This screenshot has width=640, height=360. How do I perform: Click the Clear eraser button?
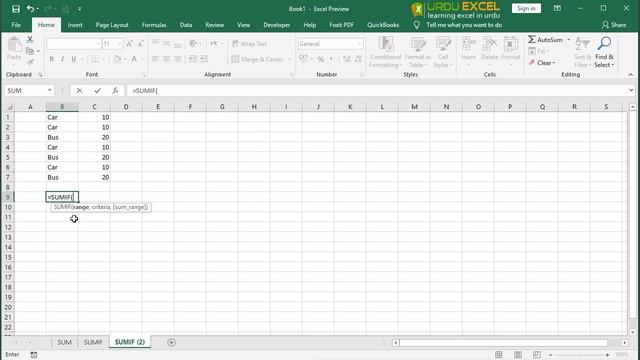[x=542, y=63]
